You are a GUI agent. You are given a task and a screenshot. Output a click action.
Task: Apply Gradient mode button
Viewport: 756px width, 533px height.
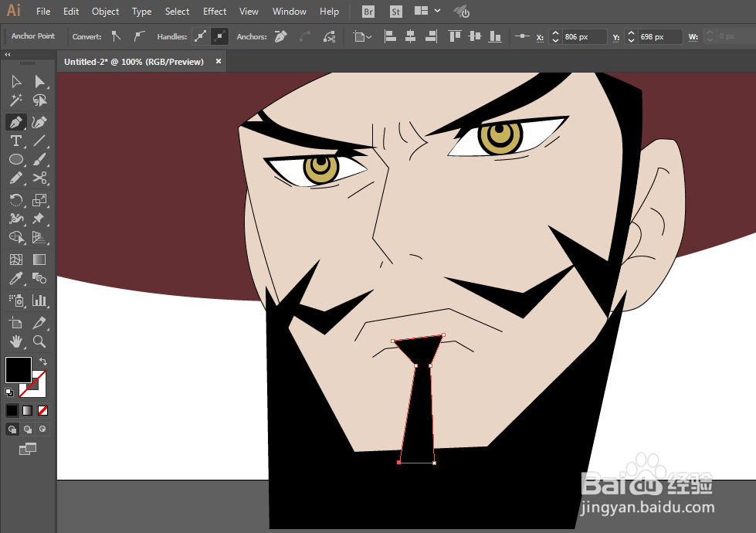[x=28, y=410]
